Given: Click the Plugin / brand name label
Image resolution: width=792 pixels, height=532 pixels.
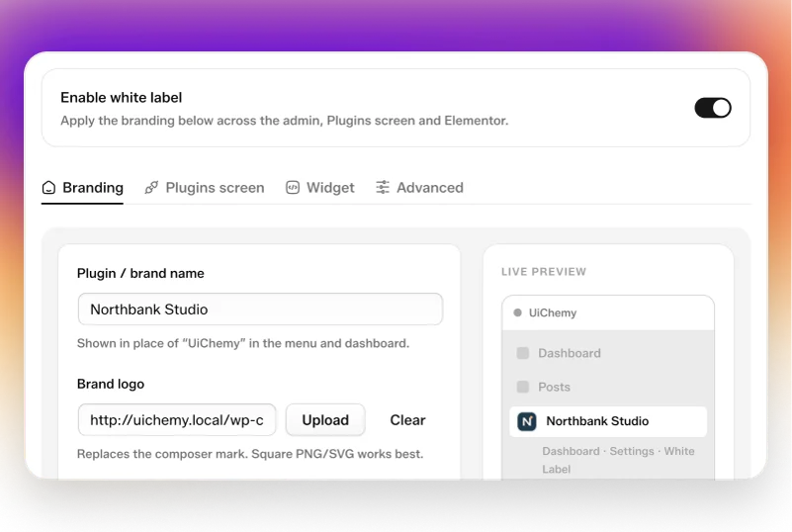Looking at the screenshot, I should pyautogui.click(x=140, y=273).
